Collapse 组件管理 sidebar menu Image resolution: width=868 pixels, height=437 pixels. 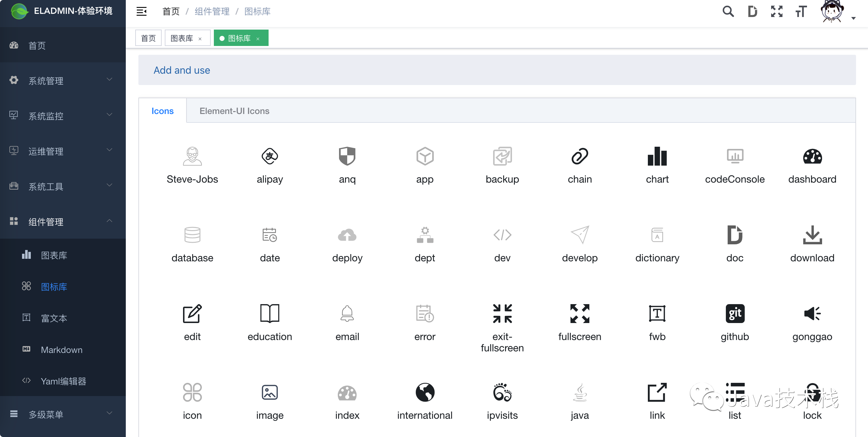(x=63, y=221)
